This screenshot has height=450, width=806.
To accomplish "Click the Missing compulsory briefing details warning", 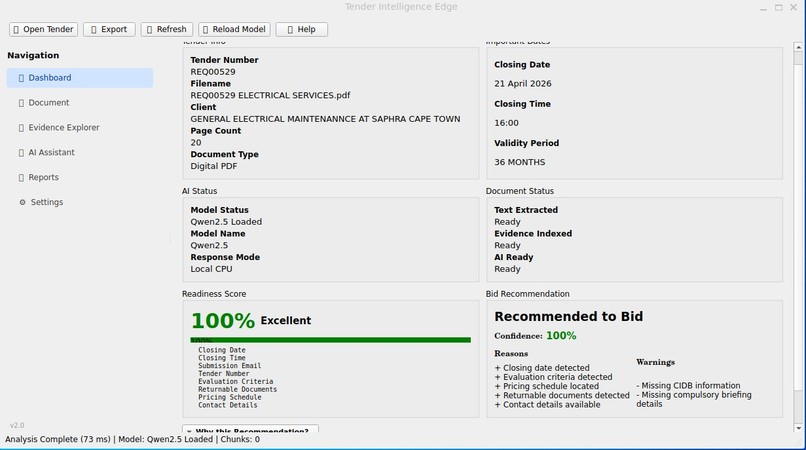I will click(x=694, y=400).
